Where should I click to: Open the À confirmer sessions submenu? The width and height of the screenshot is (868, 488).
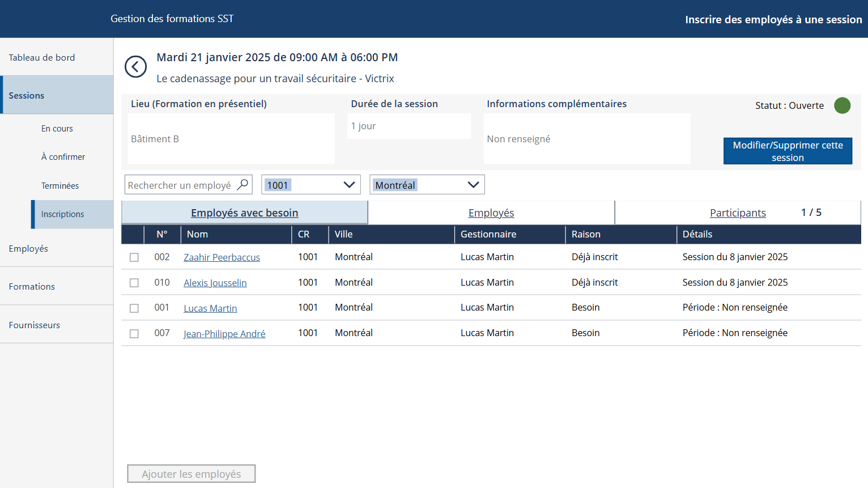pyautogui.click(x=63, y=157)
